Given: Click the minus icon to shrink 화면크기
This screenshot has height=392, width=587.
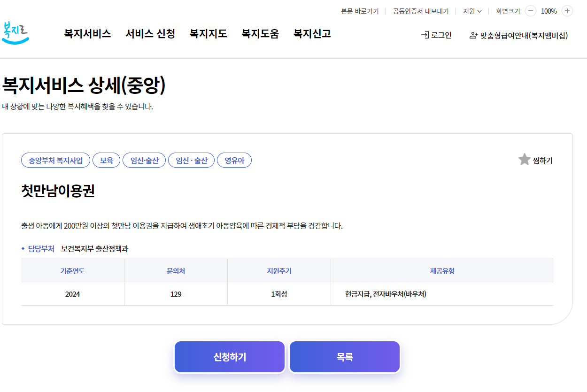Looking at the screenshot, I should tap(531, 11).
